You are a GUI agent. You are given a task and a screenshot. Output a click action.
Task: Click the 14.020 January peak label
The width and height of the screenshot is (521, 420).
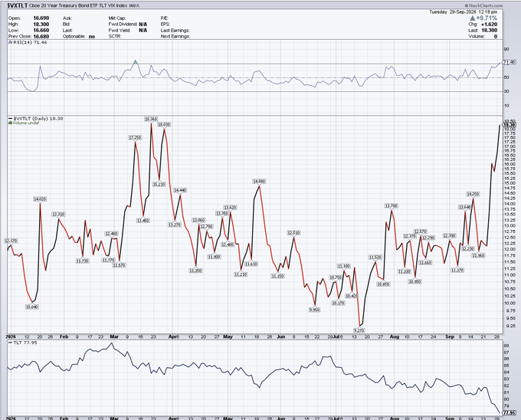(x=40, y=199)
